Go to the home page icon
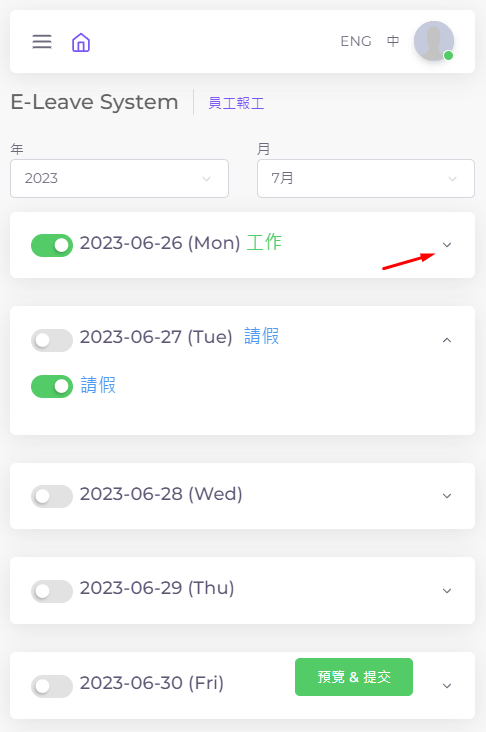Image resolution: width=486 pixels, height=732 pixels. pos(81,42)
